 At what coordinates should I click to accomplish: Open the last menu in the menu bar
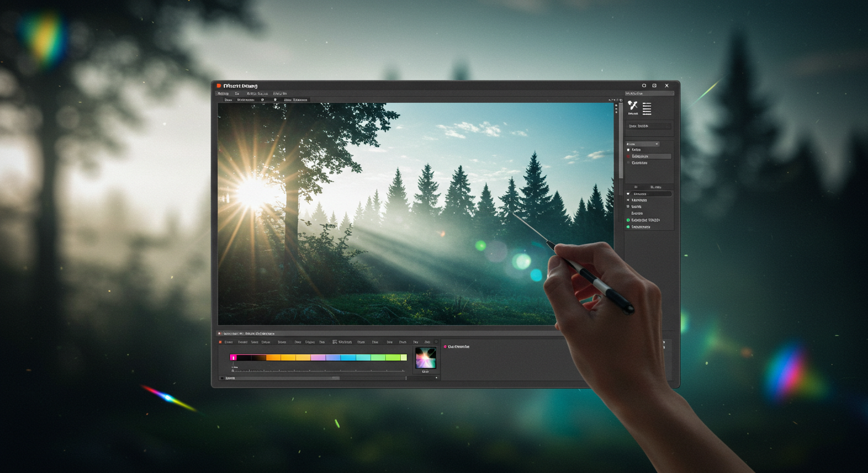click(x=280, y=94)
